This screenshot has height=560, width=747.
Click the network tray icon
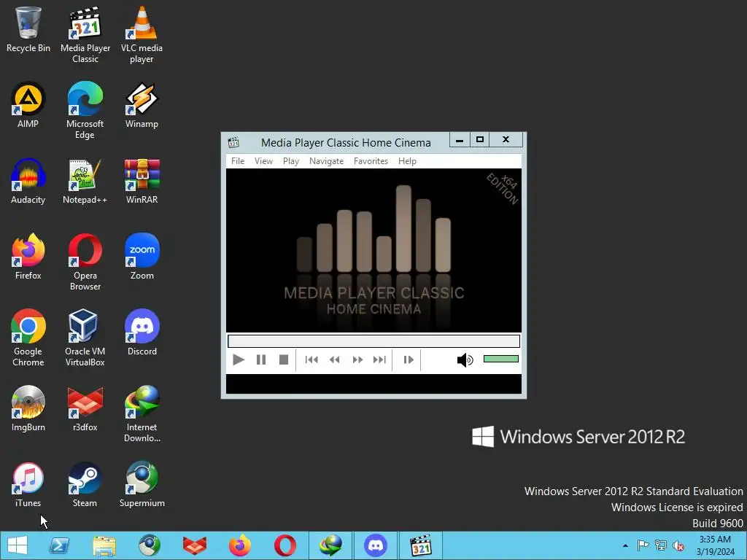coord(661,545)
